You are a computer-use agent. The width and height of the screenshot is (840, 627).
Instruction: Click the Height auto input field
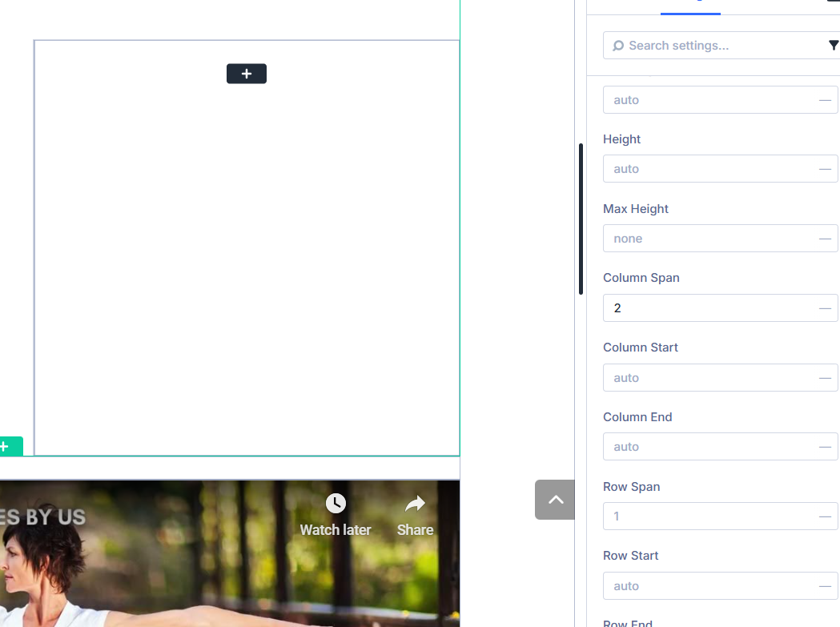pos(709,169)
